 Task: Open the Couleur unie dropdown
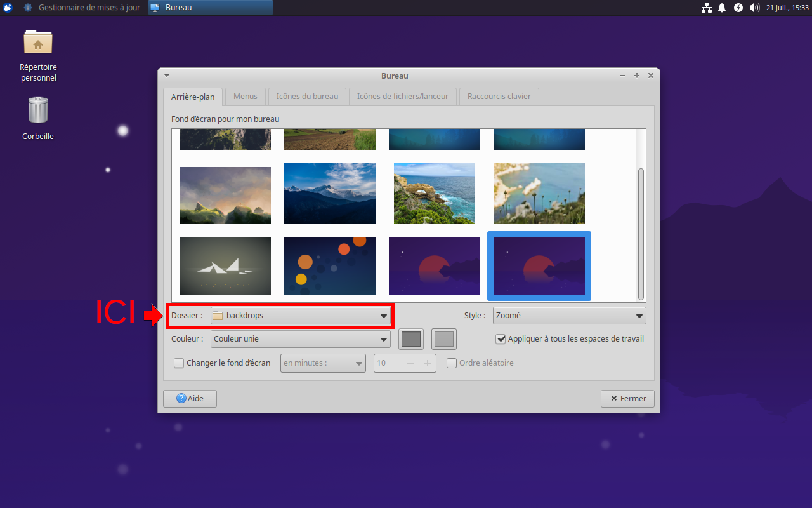point(300,339)
